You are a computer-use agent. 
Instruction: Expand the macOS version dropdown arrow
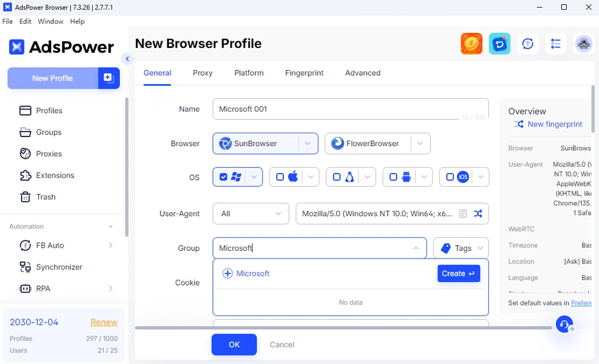tap(310, 177)
